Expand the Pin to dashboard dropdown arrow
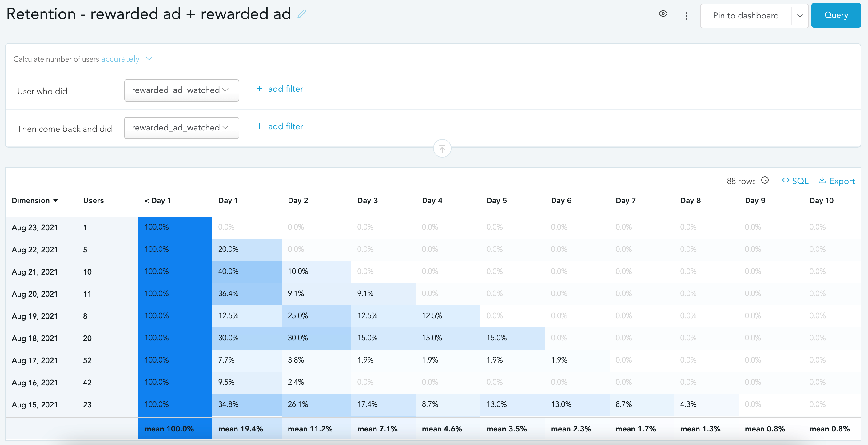Viewport: 868px width, 445px height. (x=800, y=16)
